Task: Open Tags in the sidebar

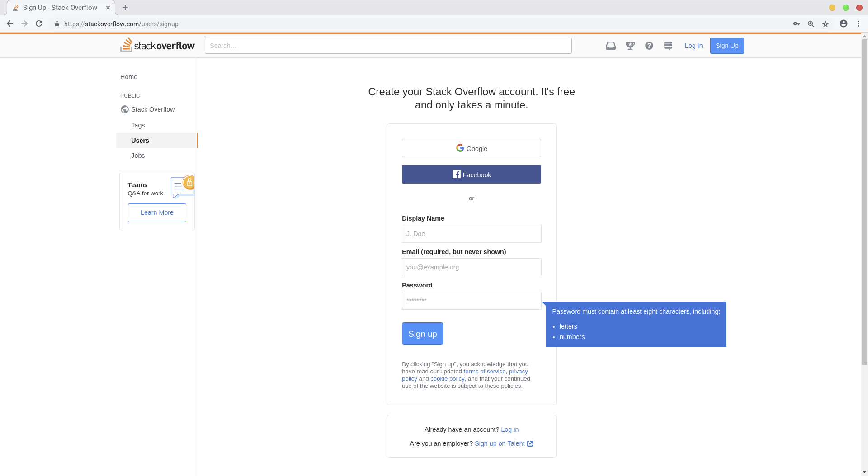Action: (x=138, y=125)
